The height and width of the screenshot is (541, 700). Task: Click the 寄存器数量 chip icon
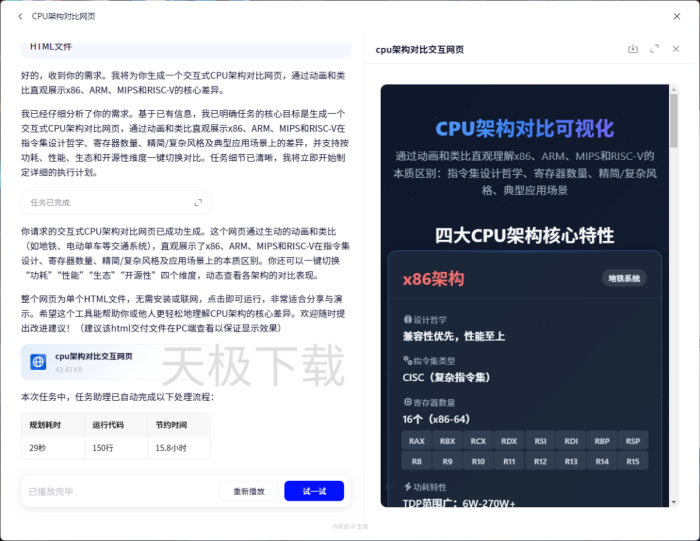click(x=408, y=402)
